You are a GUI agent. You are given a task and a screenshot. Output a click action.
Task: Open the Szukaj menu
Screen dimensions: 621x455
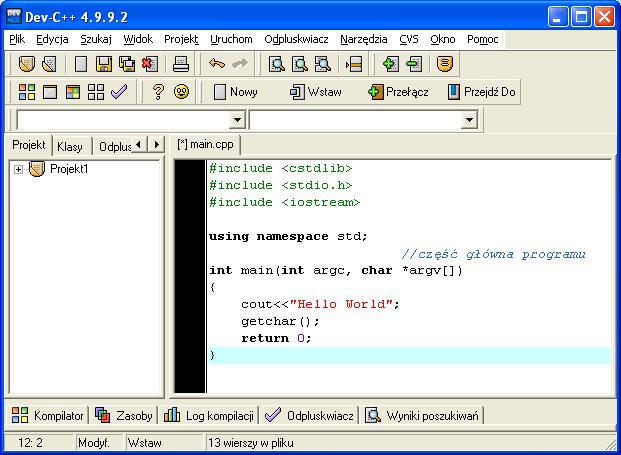tap(96, 39)
